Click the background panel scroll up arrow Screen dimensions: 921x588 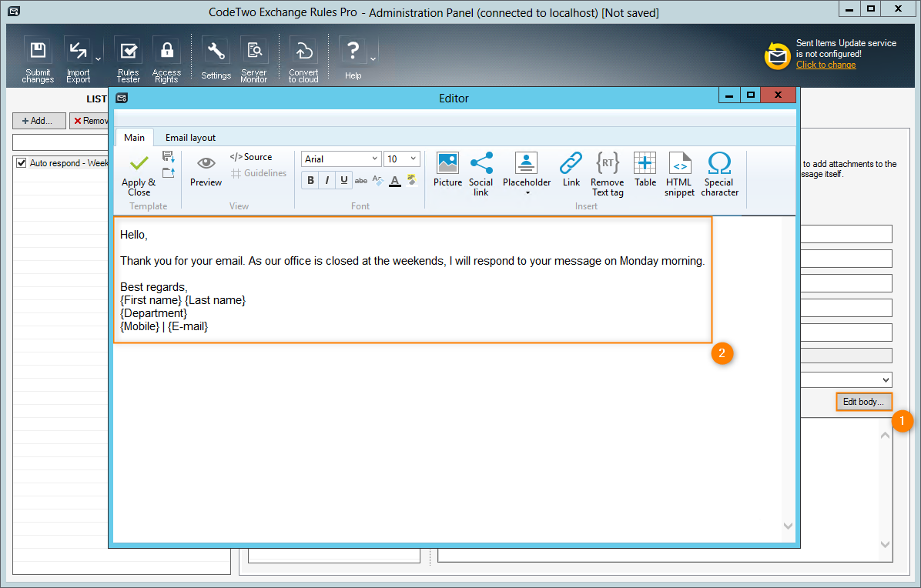pyautogui.click(x=885, y=436)
